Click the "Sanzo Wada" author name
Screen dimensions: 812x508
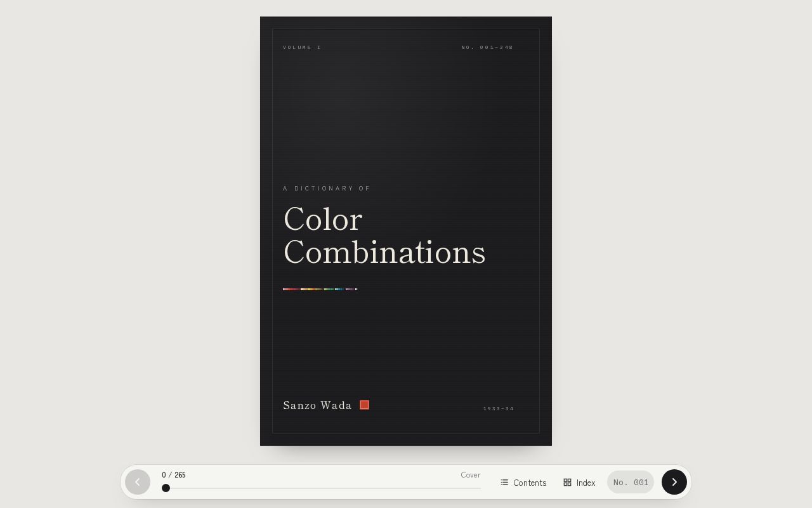pos(317,405)
